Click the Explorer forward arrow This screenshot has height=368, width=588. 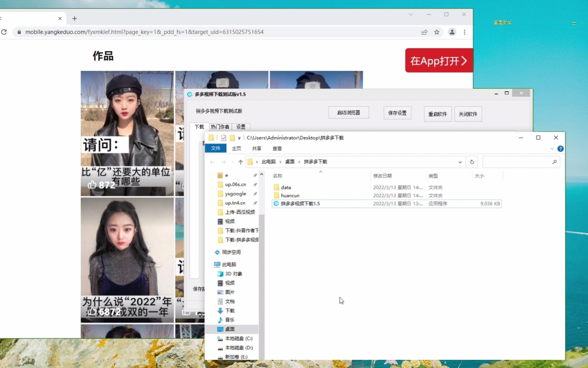tap(224, 162)
